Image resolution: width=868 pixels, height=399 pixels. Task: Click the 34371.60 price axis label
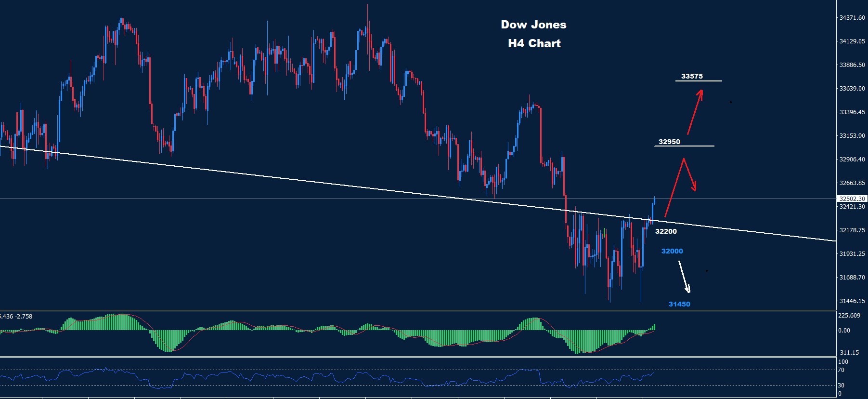point(852,18)
